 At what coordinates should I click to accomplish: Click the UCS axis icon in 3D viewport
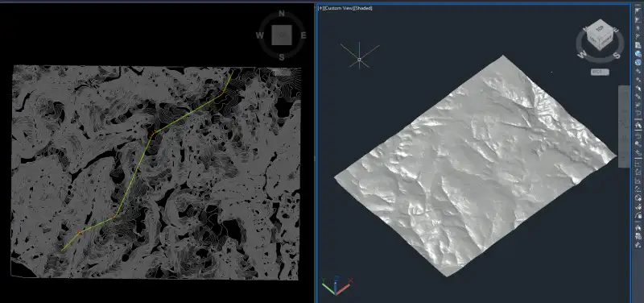pos(336,285)
